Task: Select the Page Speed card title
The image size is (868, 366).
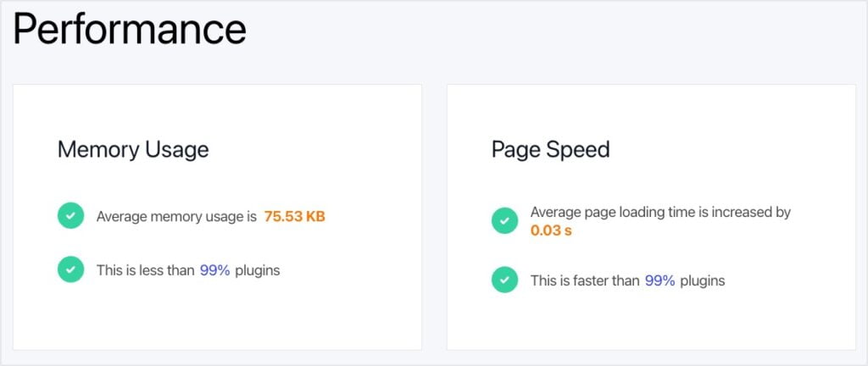Action: (550, 150)
